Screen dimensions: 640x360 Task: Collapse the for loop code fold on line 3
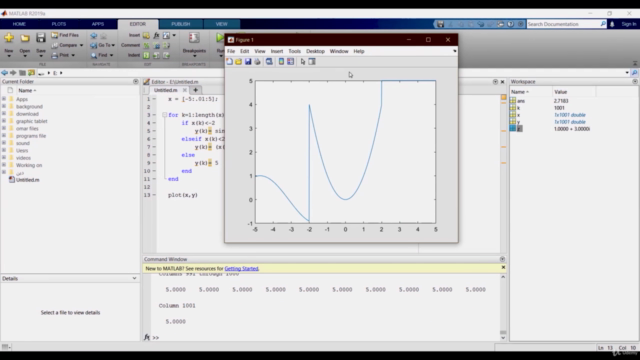coord(164,115)
